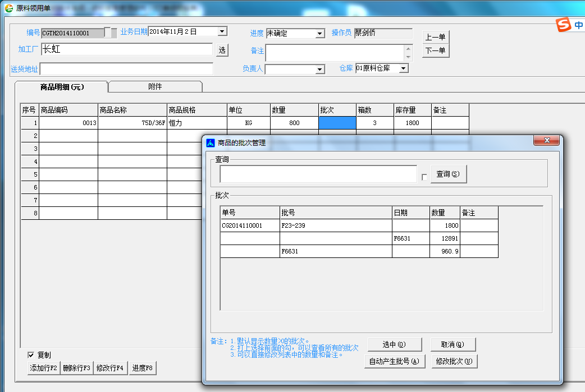Screen dimensions: 585x392
Task: Toggle the small checkbox next to 编号 field
Action: coord(107,33)
